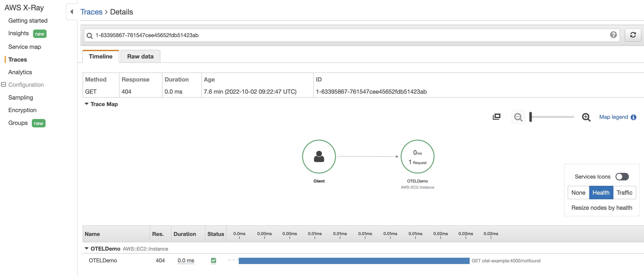Select the Client node in trace map
This screenshot has height=277, width=644.
(319, 157)
